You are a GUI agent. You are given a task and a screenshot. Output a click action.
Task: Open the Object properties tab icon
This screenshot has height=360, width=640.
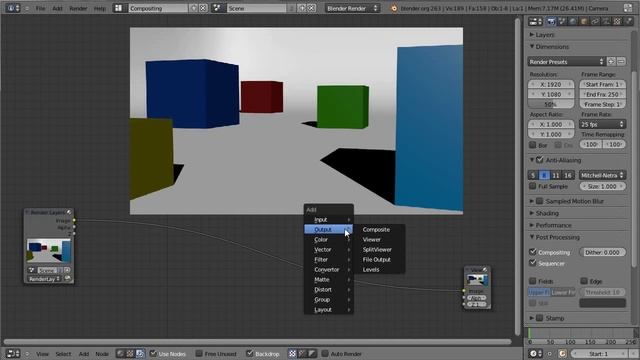[x=584, y=22]
